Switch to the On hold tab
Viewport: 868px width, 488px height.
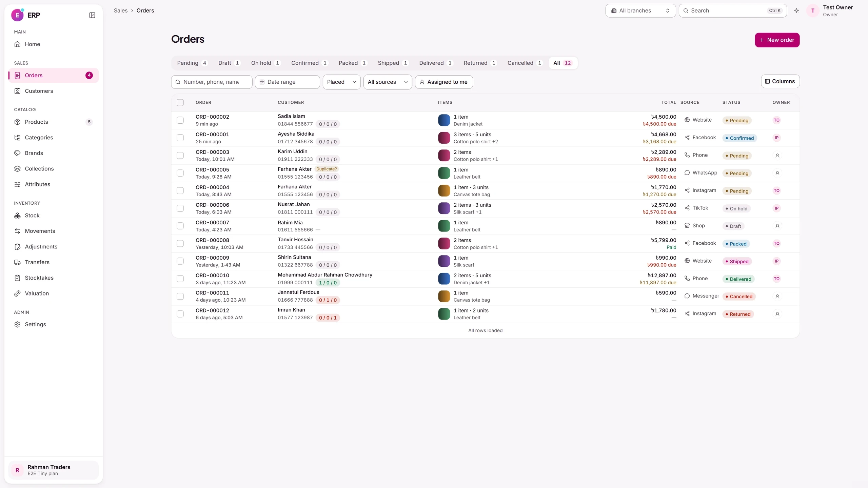(266, 63)
